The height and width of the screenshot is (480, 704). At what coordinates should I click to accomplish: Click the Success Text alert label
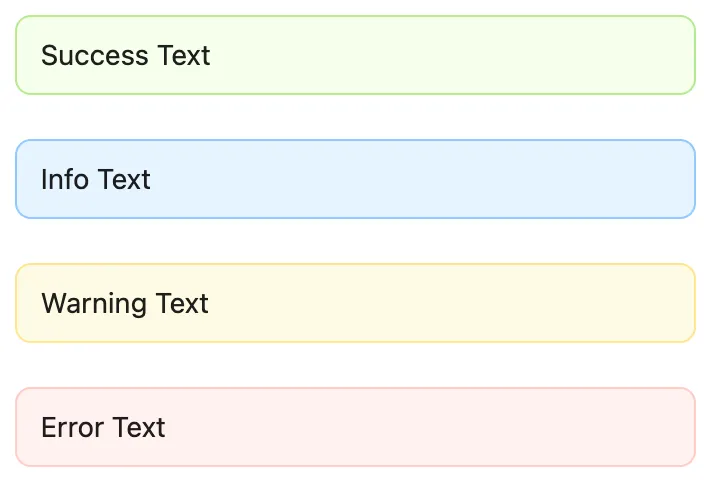click(x=125, y=55)
